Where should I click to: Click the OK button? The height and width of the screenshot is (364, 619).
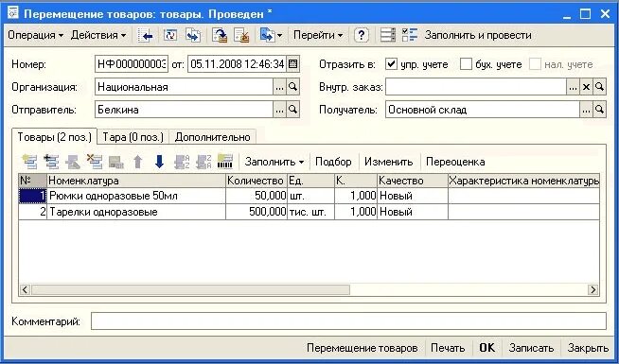[486, 348]
